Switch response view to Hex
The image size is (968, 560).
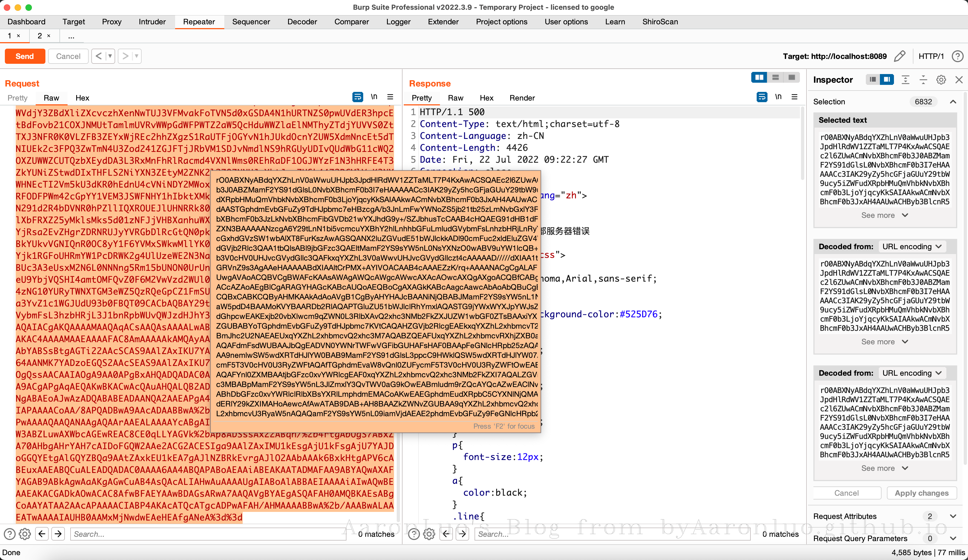[486, 98]
